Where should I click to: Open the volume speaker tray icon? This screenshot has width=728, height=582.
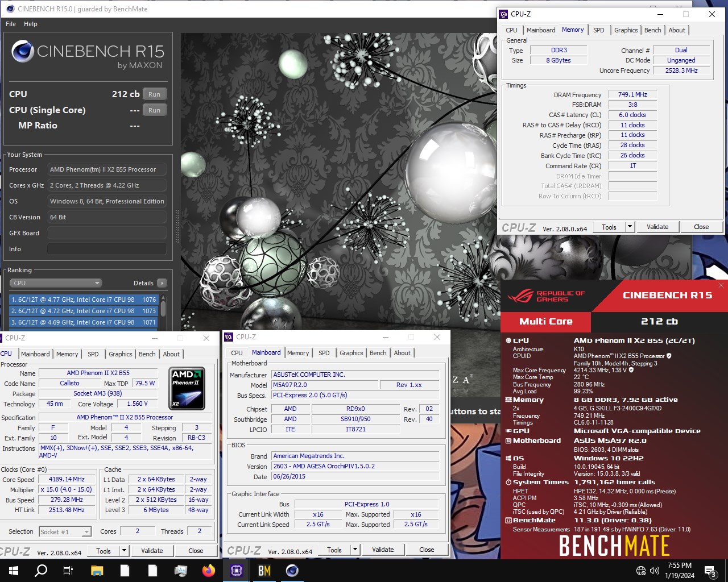(x=654, y=571)
